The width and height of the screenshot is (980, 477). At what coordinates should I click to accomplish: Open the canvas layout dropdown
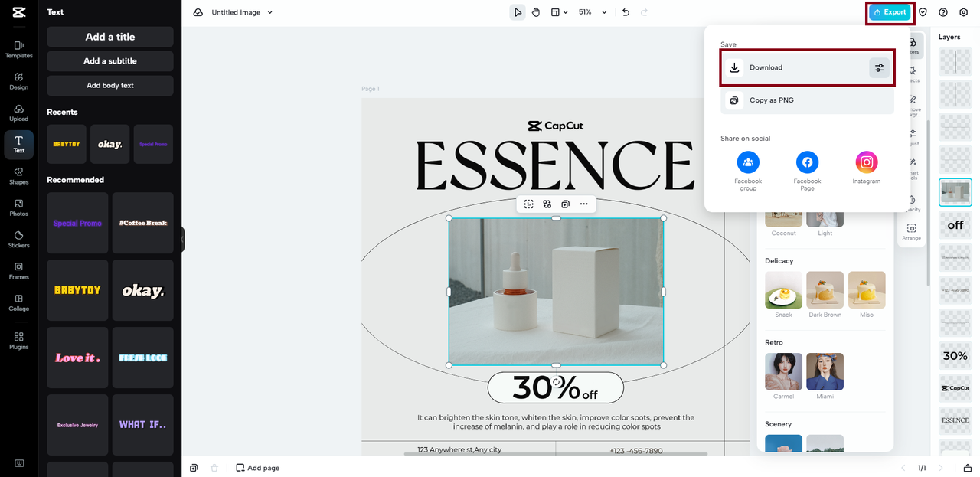pos(560,12)
